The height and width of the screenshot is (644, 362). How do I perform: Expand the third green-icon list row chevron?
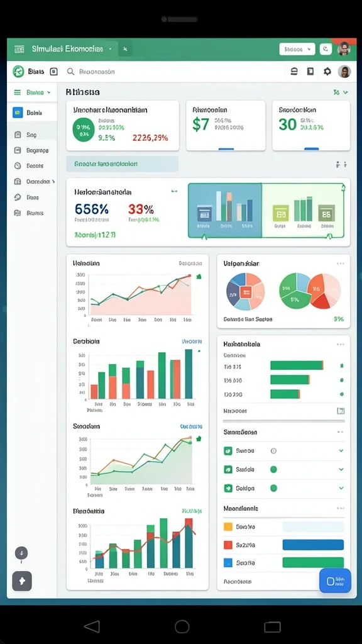(x=341, y=488)
